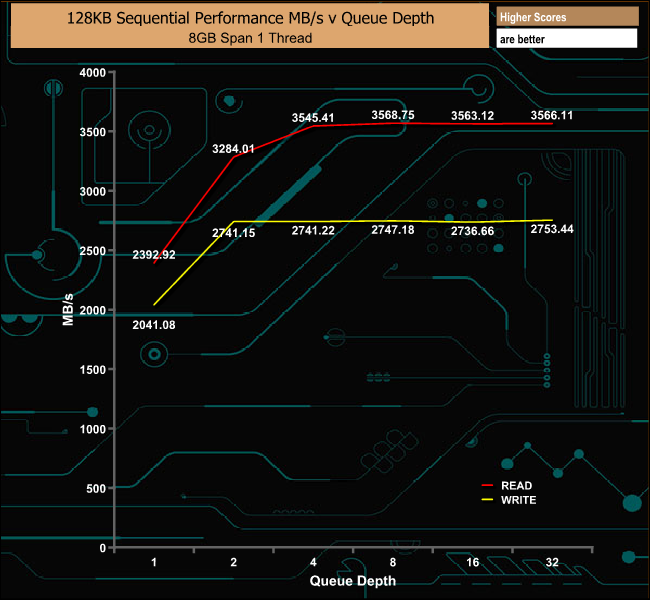
Task: Click queue depth tick label 32
Action: (x=552, y=562)
